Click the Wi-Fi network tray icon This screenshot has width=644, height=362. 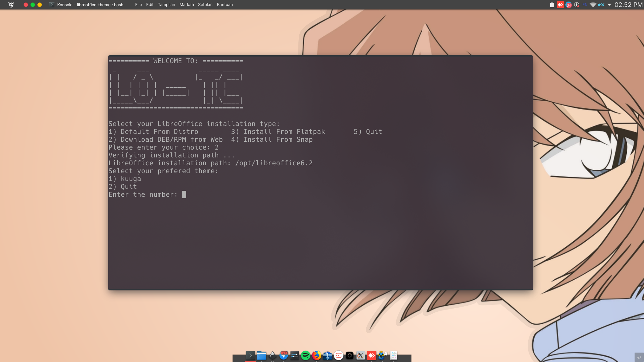coord(593,5)
